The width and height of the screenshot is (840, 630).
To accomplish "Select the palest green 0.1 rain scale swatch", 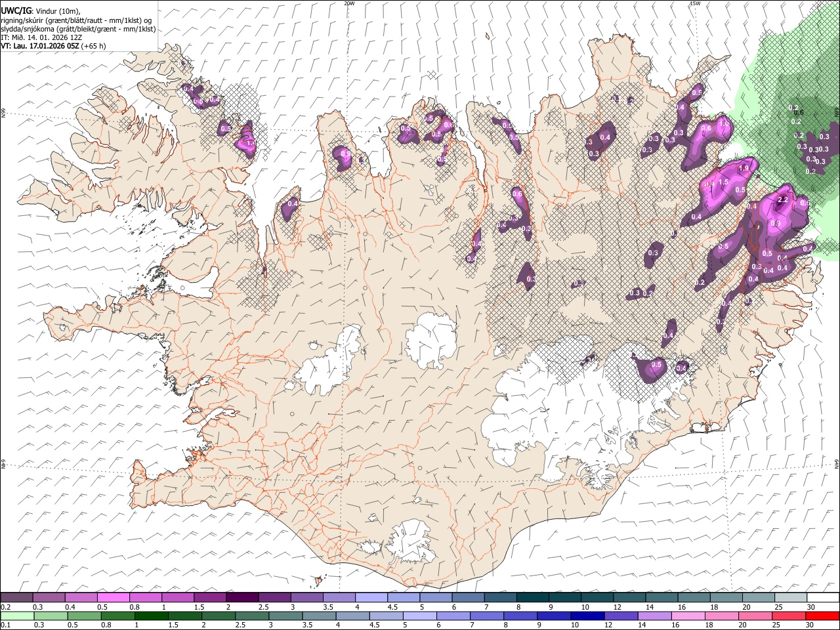I will coord(17,616).
